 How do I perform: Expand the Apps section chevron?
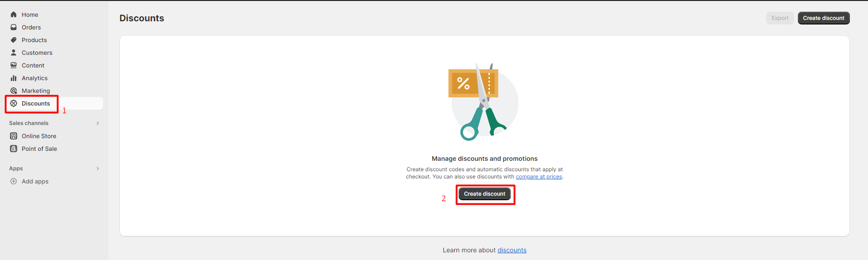point(98,169)
